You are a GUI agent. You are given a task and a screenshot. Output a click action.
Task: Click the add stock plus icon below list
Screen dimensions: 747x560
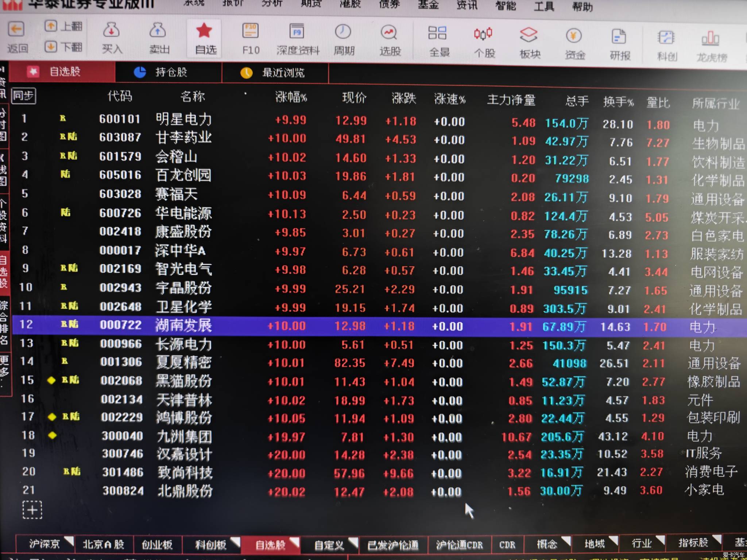click(32, 509)
